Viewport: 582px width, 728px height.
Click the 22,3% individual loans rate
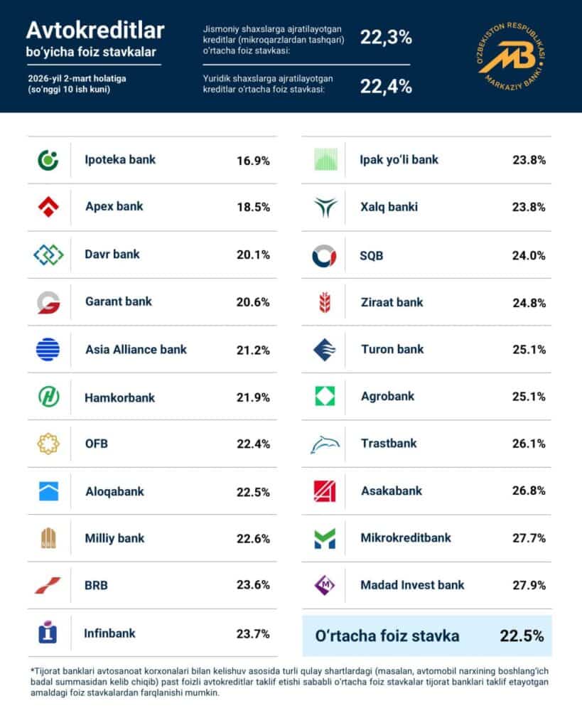(386, 38)
